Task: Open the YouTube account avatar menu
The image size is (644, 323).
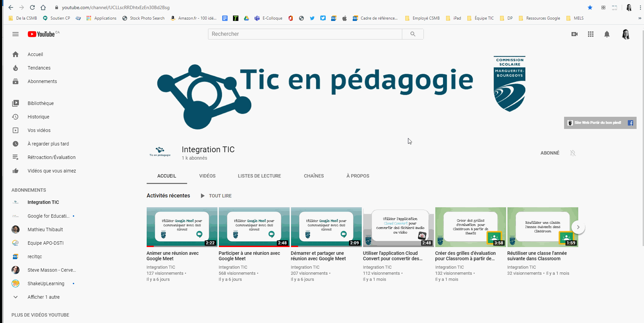Action: point(626,34)
